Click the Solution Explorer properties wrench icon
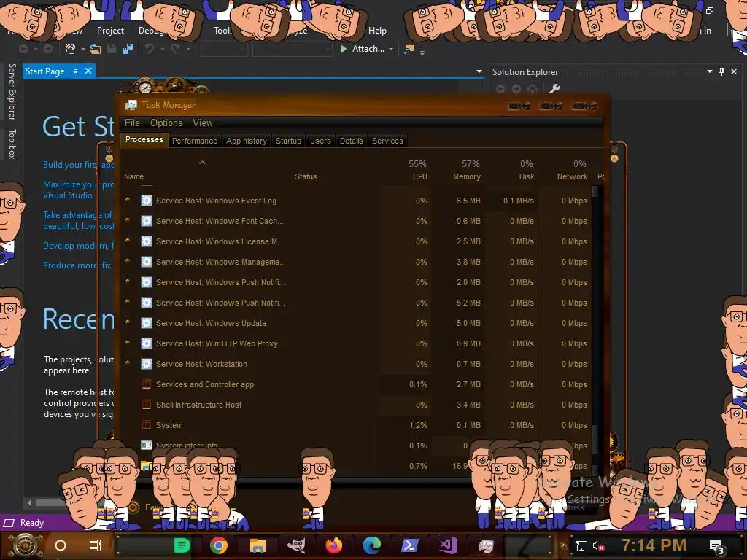 click(554, 88)
